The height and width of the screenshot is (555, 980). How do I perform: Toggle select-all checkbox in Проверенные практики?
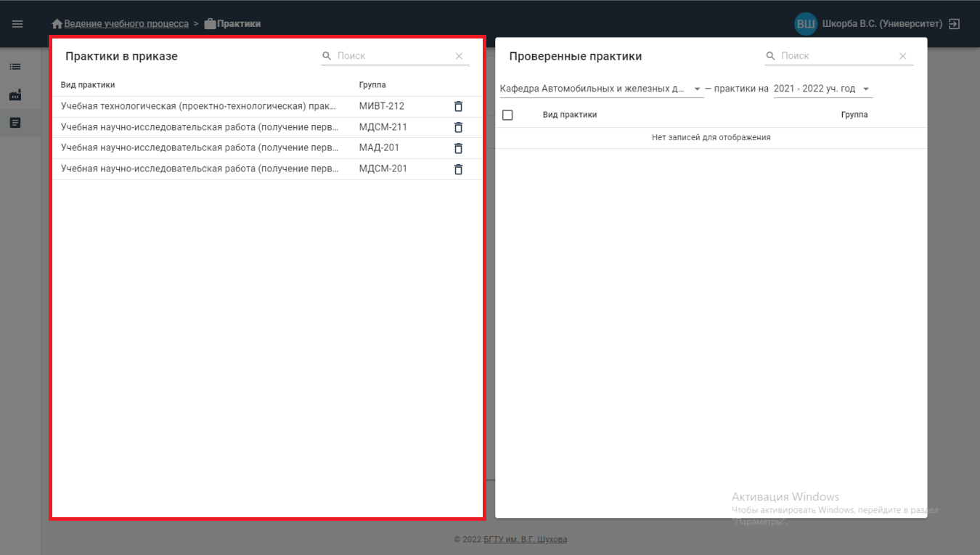[x=507, y=115]
